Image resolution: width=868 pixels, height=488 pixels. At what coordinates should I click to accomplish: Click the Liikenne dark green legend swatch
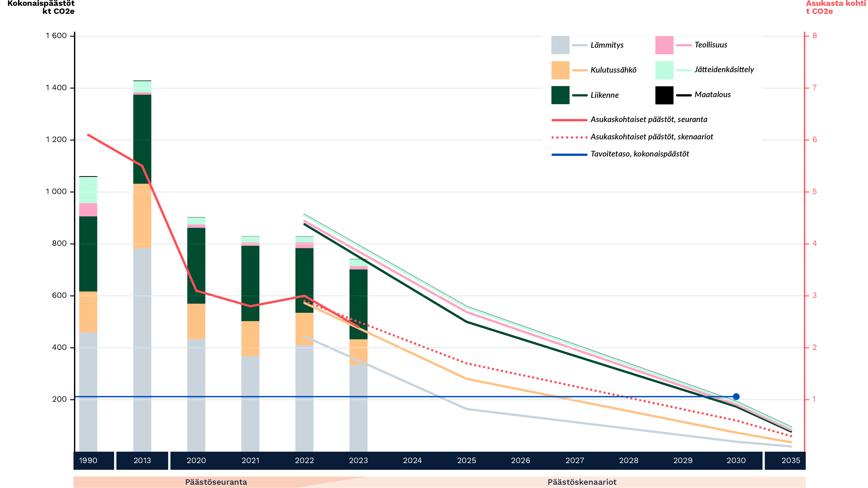pyautogui.click(x=560, y=95)
